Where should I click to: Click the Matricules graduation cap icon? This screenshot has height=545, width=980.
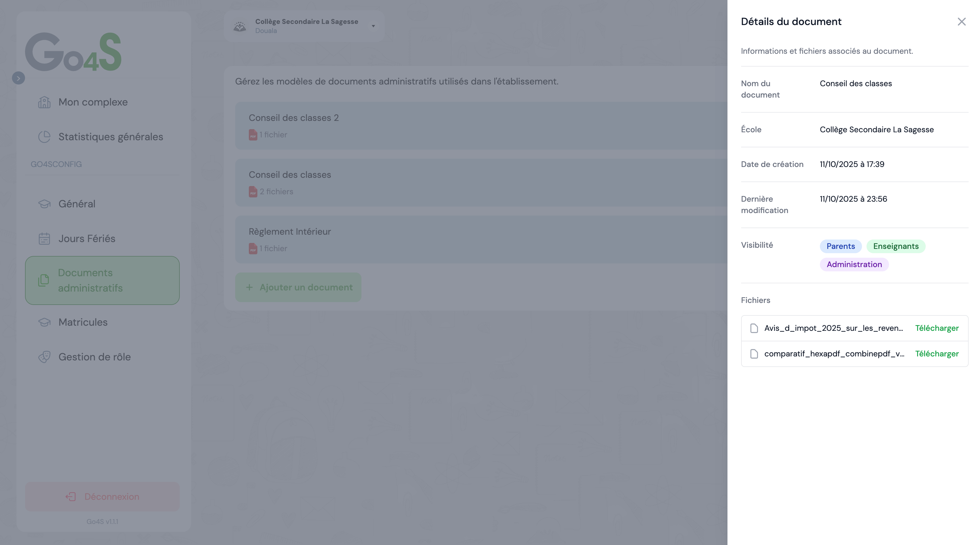pos(44,322)
